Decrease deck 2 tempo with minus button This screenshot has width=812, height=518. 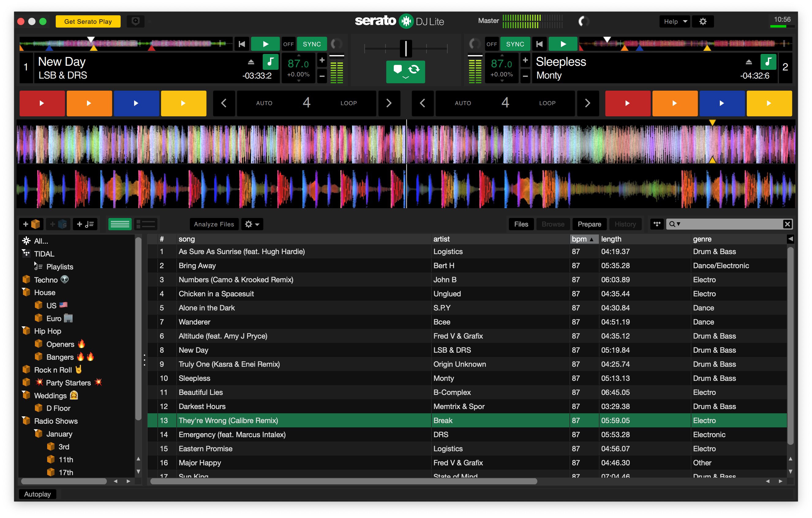(525, 76)
